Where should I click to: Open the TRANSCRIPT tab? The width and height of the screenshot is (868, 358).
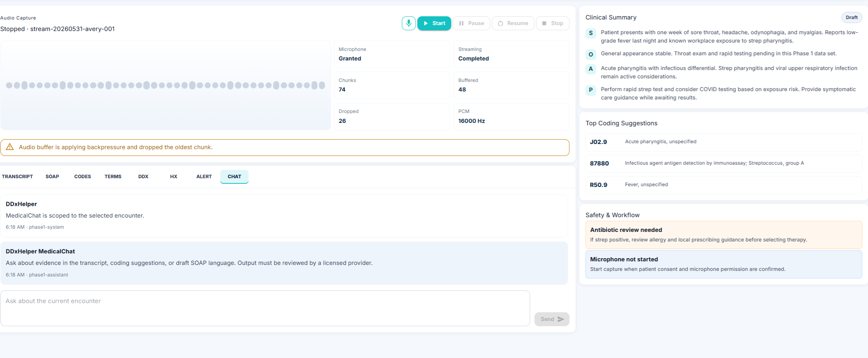[x=17, y=177]
